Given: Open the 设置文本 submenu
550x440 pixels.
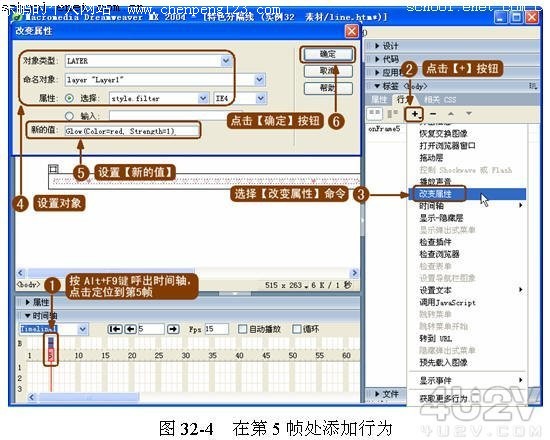Looking at the screenshot, I should coord(467,290).
